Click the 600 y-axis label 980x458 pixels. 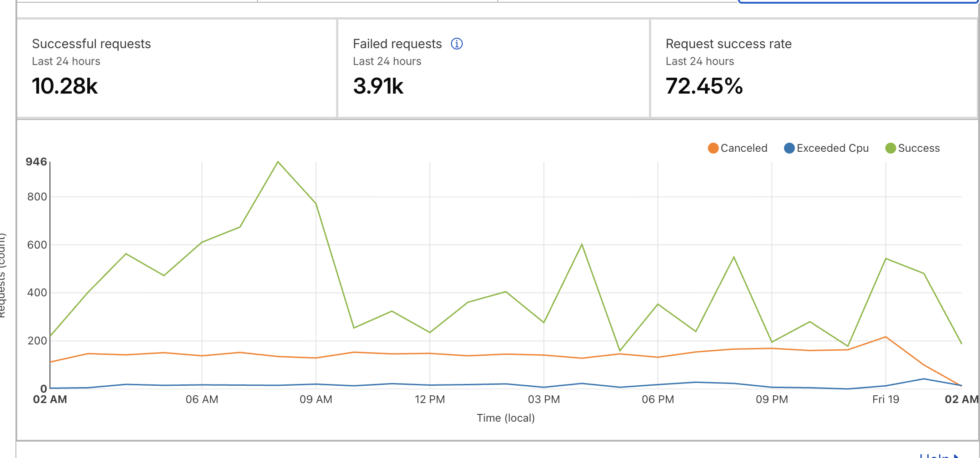tap(37, 245)
